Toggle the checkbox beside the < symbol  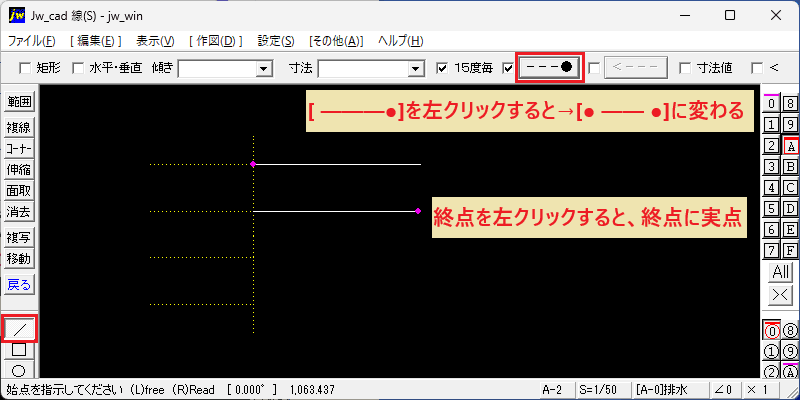tap(757, 68)
